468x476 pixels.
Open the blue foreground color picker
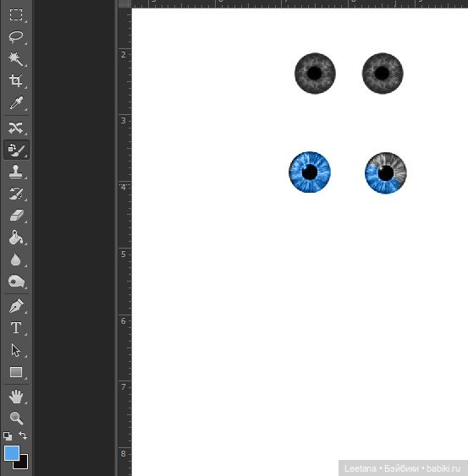[12, 453]
